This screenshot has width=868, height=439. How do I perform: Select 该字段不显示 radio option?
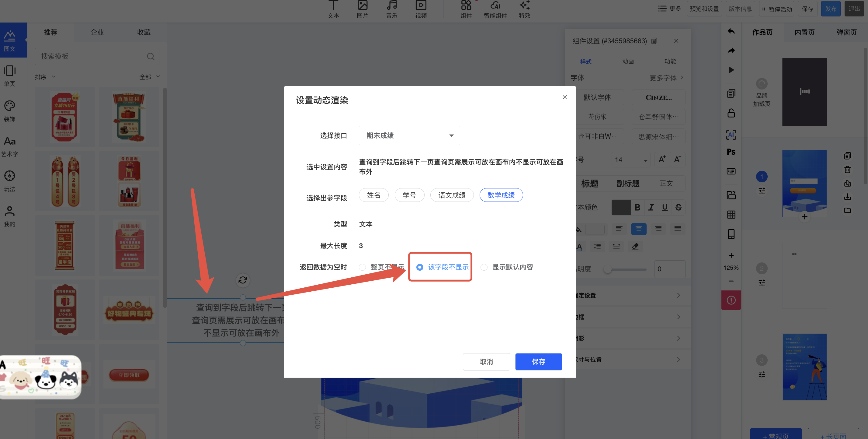click(x=420, y=267)
